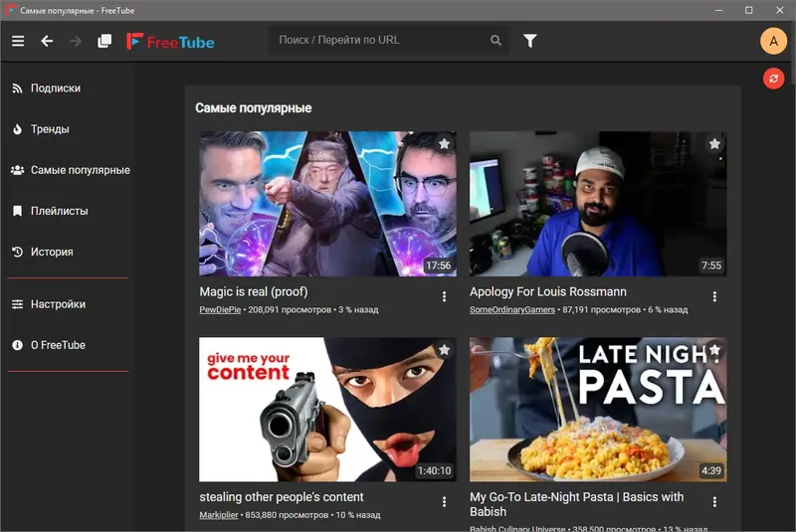The image size is (796, 532).
Task: Click the FreeTube icon in title bar
Action: coord(10,10)
